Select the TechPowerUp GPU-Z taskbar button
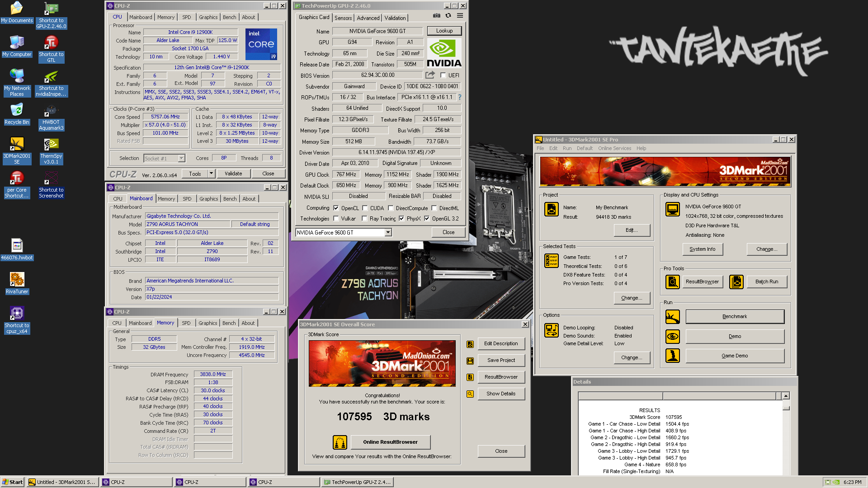Viewport: 868px width, 488px height. point(357,482)
